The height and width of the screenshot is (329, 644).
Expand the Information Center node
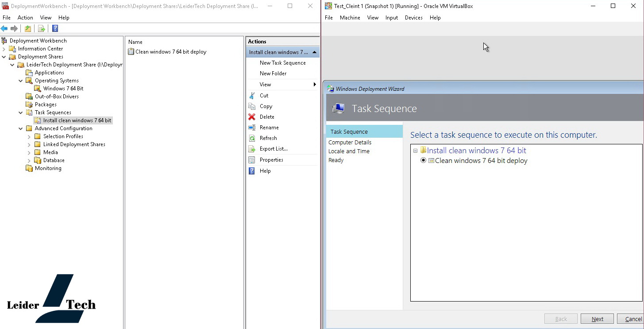point(4,49)
